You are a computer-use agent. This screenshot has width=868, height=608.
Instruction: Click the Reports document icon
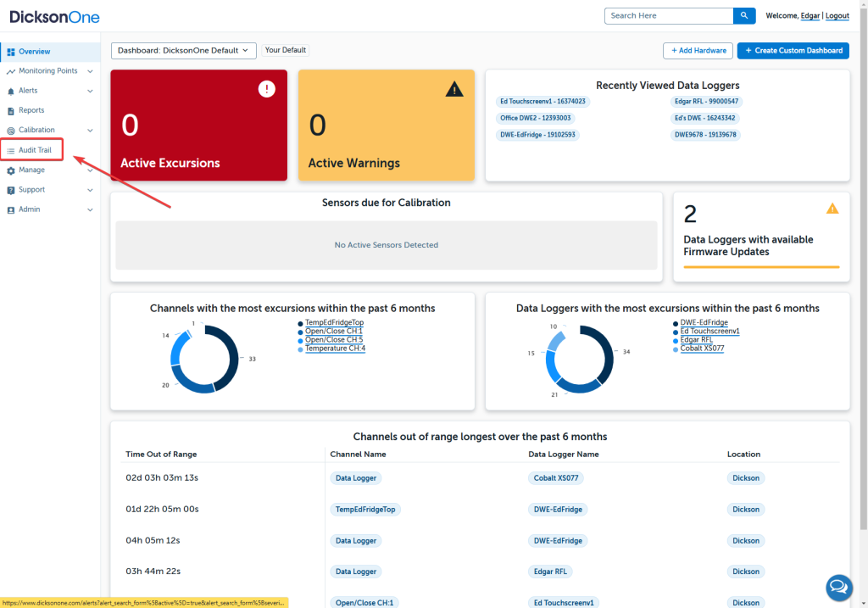point(11,110)
